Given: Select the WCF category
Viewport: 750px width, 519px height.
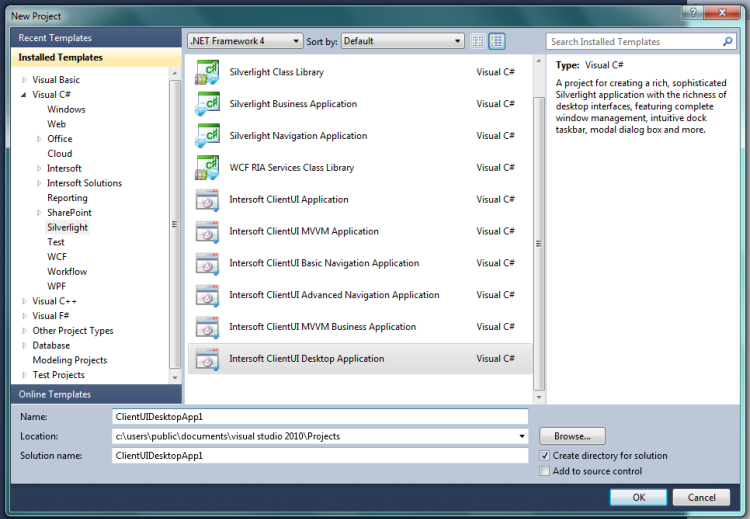Looking at the screenshot, I should click(x=57, y=257).
